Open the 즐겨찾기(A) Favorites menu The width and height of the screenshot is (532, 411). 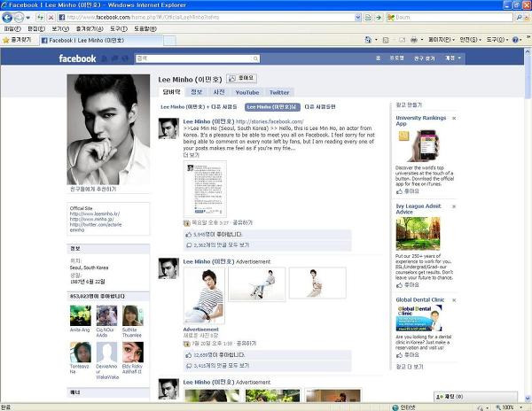[x=90, y=29]
